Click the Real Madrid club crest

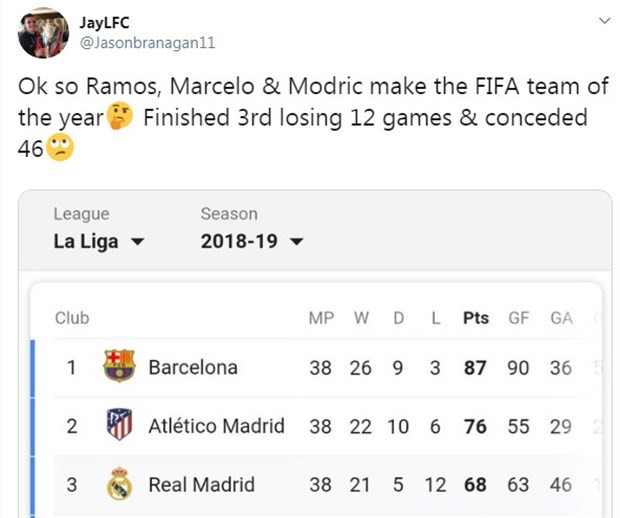click(119, 485)
